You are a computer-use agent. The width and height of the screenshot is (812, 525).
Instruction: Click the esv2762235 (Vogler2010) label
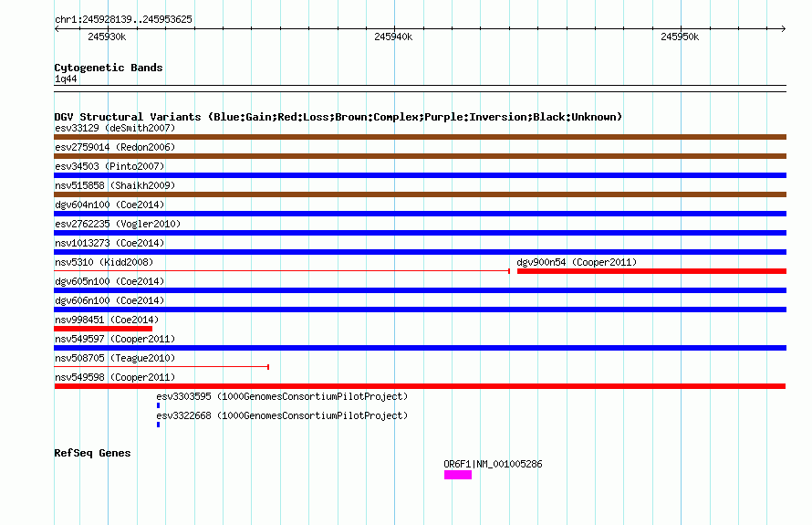pyautogui.click(x=118, y=224)
